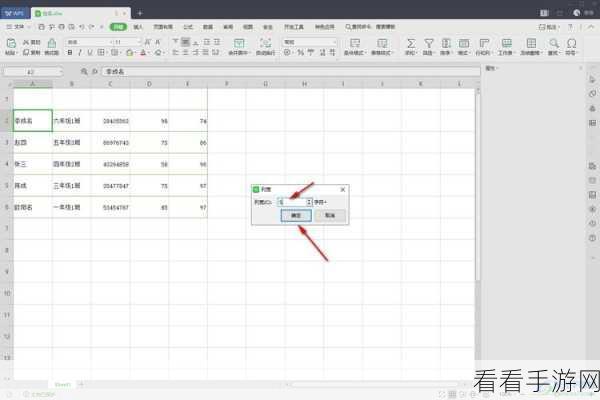Click the search commands box in the ribbon
Screen dimensions: 600x400
[x=370, y=27]
